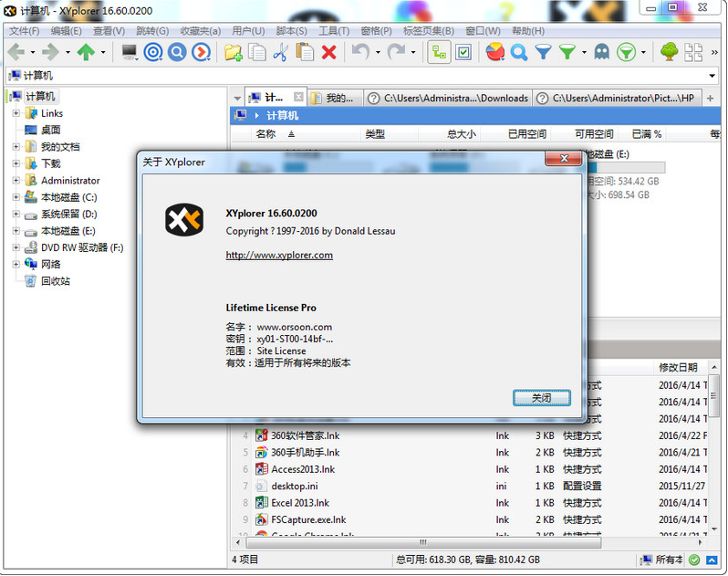
Task: Click the scissors Cut icon
Action: [x=280, y=52]
